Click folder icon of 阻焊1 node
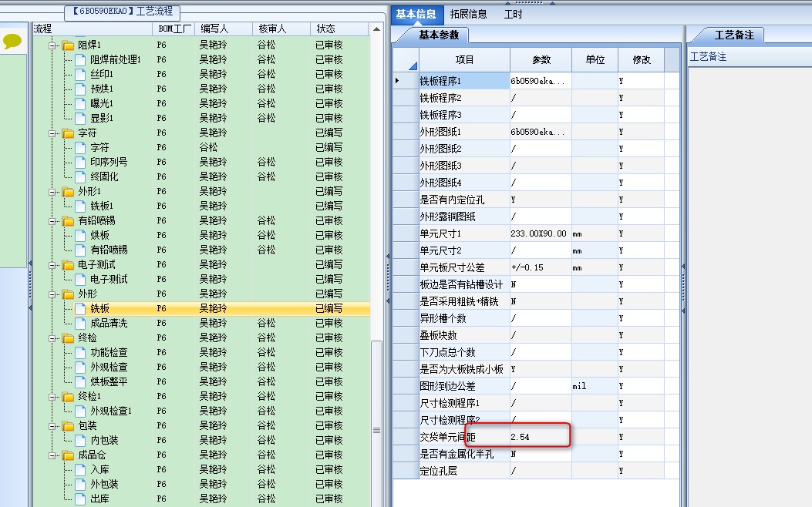Screen dimensions: 812x507 pyautogui.click(x=69, y=45)
